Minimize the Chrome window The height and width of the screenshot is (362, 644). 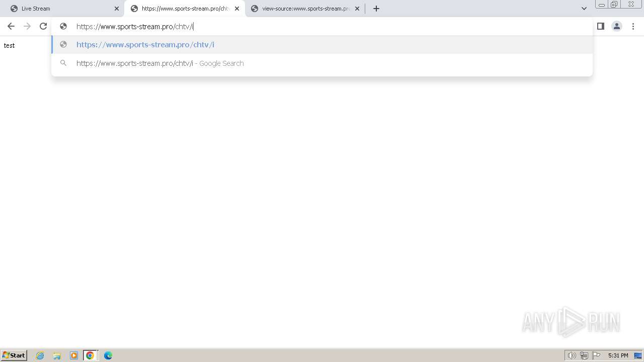(x=602, y=4)
